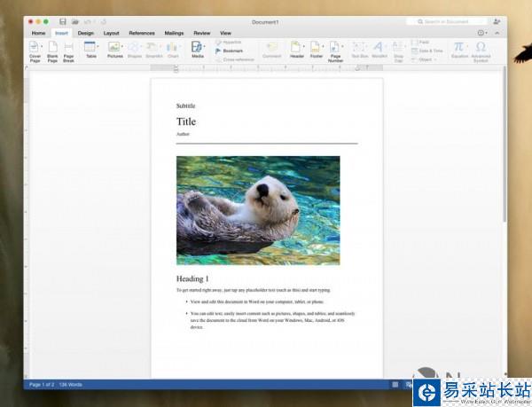Screen dimensions: 532x407
Task: Switch to the Home tab
Action: pos(38,33)
